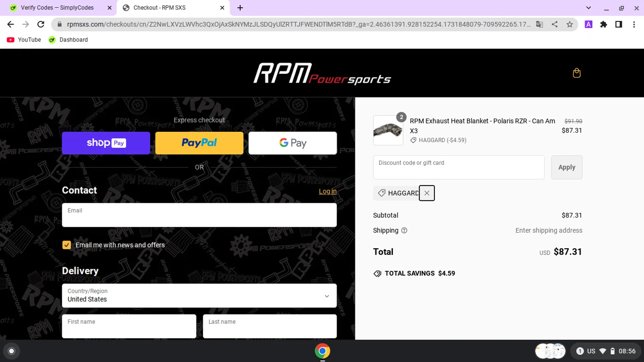Click the Apply discount button

point(567,167)
